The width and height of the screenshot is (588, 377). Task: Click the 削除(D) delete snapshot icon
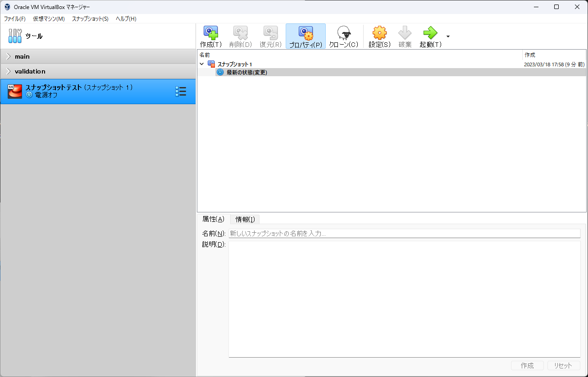(240, 32)
